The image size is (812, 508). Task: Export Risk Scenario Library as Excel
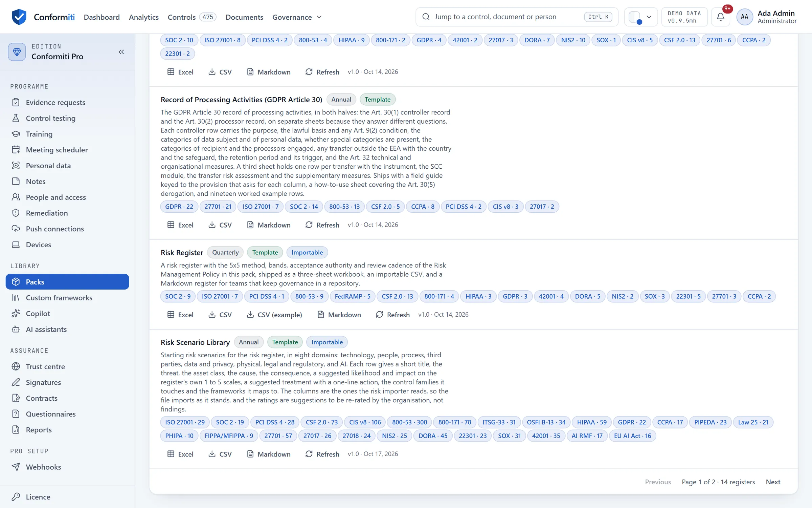pos(180,454)
